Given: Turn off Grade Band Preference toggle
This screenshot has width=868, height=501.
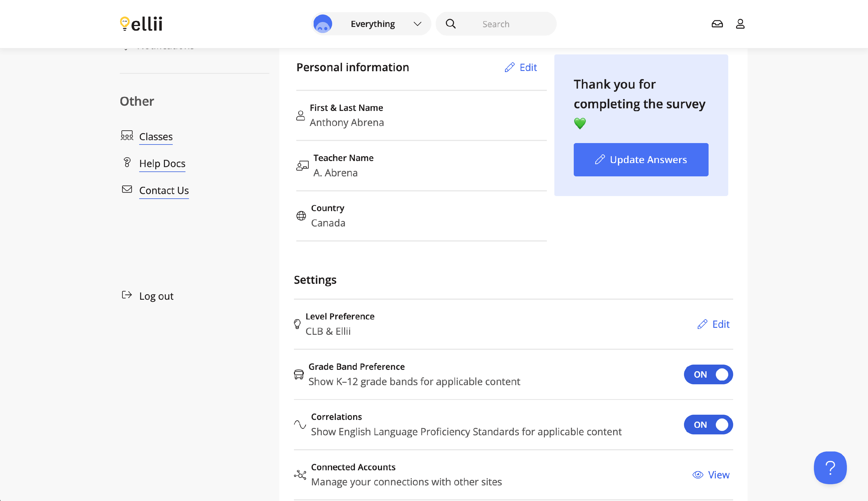Looking at the screenshot, I should point(708,374).
